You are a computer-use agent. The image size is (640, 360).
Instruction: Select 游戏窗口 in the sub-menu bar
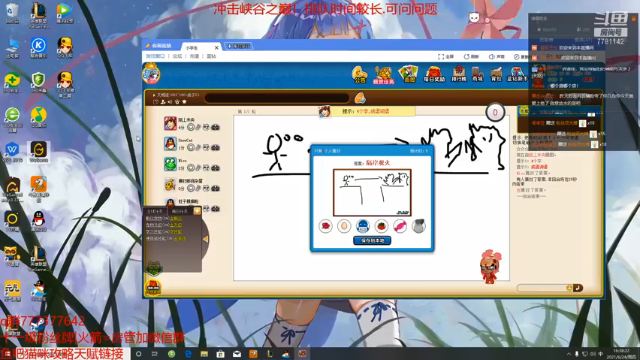point(155,56)
